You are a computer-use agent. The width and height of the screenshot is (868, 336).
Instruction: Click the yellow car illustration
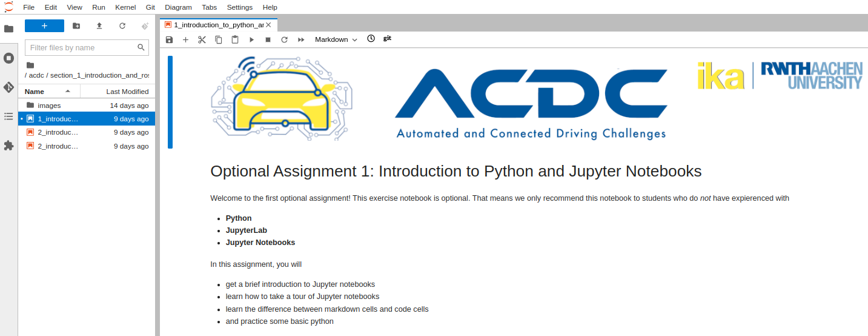[x=282, y=99]
